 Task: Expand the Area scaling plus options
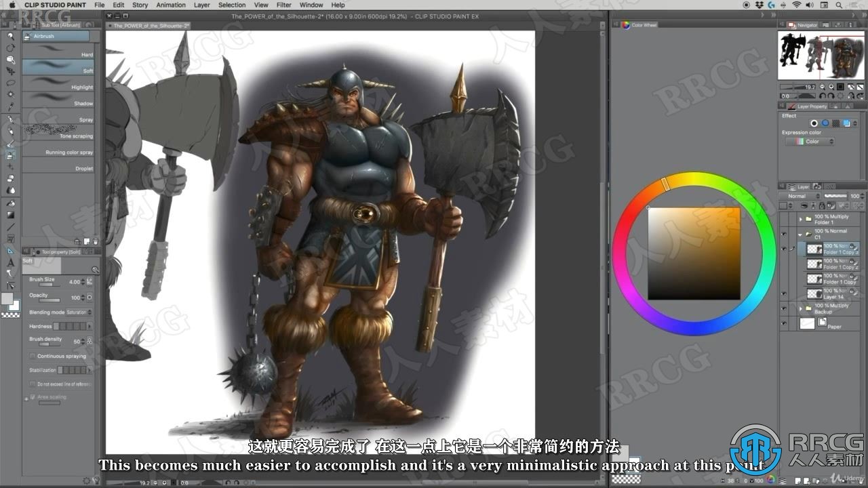click(x=26, y=398)
